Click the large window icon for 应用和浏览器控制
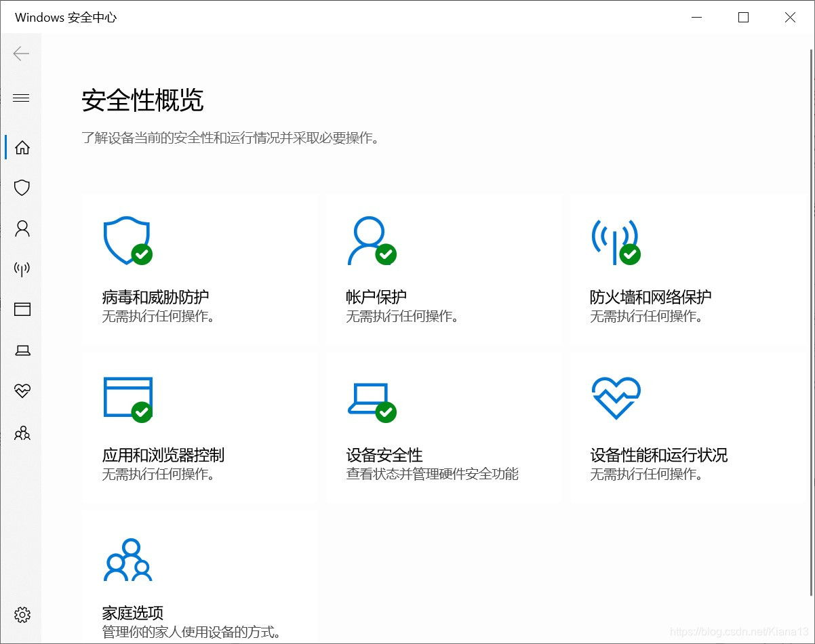Viewport: 815px width, 644px height. [x=127, y=400]
